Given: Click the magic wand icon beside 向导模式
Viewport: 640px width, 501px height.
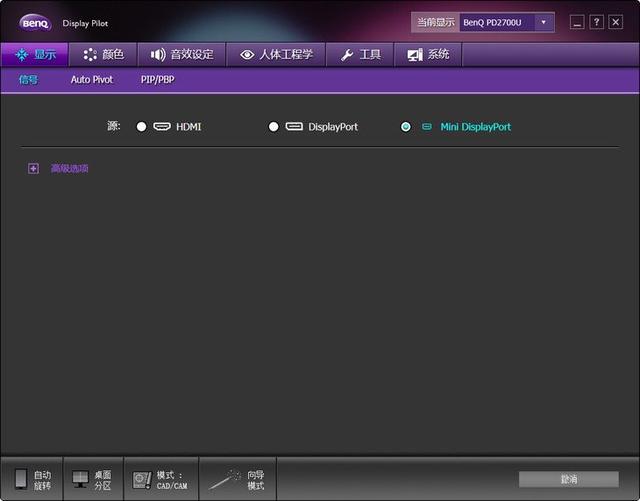Looking at the screenshot, I should pos(224,480).
